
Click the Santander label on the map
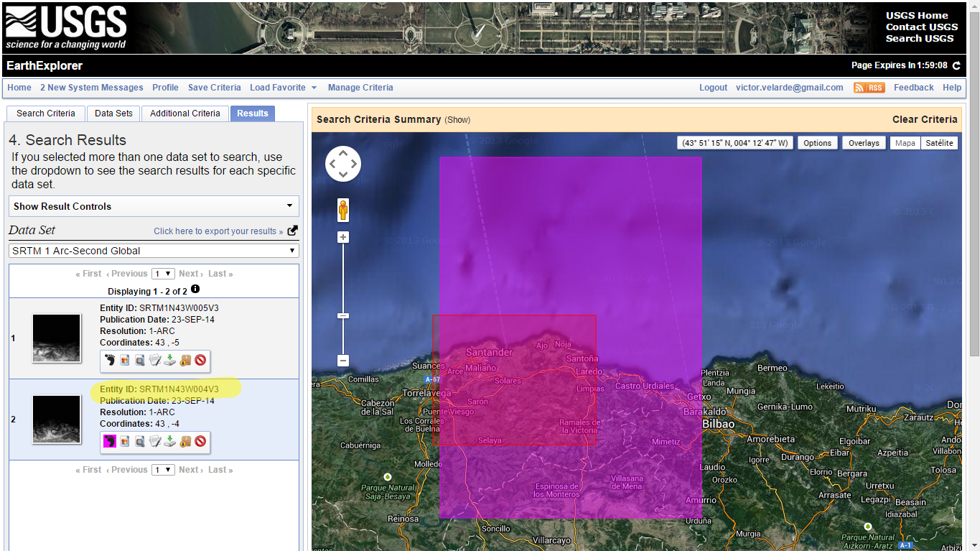(x=489, y=352)
